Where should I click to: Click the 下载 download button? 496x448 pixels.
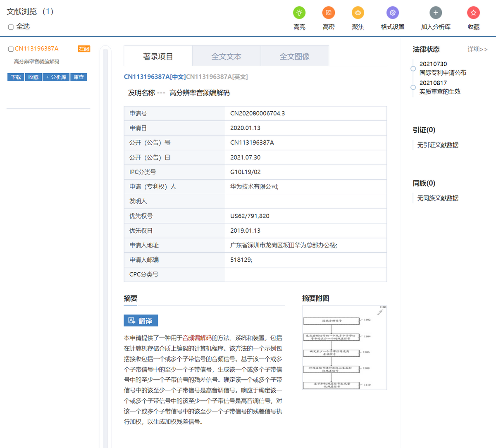click(x=16, y=77)
